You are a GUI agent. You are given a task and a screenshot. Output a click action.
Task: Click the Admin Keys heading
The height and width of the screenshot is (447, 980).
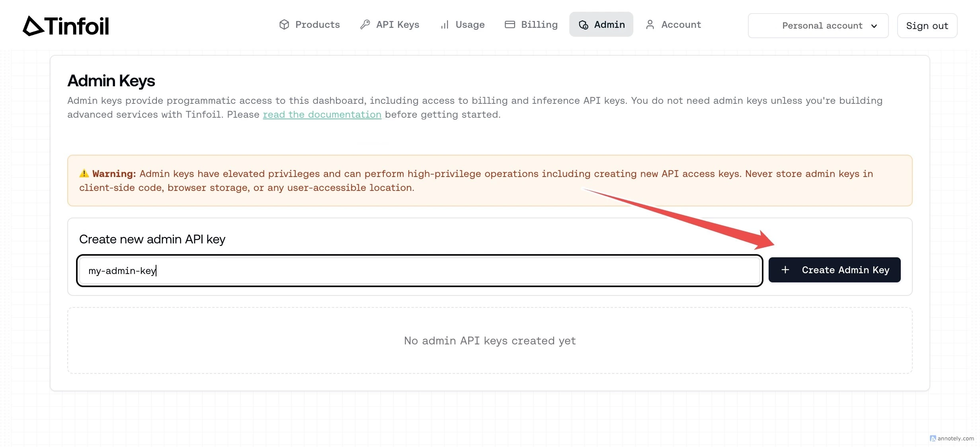click(x=111, y=81)
